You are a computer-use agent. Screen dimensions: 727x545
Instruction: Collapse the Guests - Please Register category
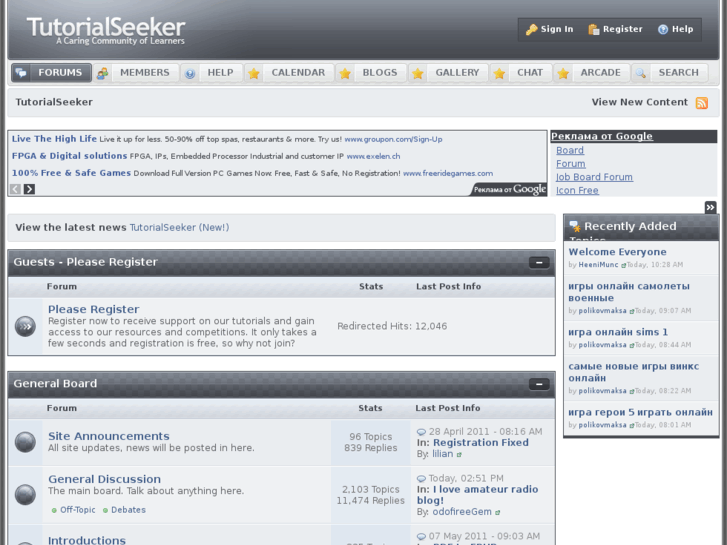(x=539, y=263)
